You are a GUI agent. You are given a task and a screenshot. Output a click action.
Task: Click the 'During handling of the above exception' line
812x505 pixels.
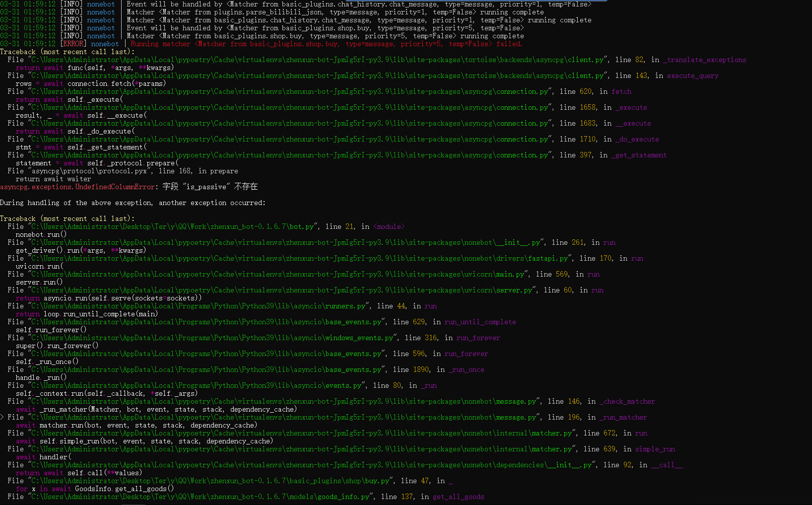coord(133,203)
